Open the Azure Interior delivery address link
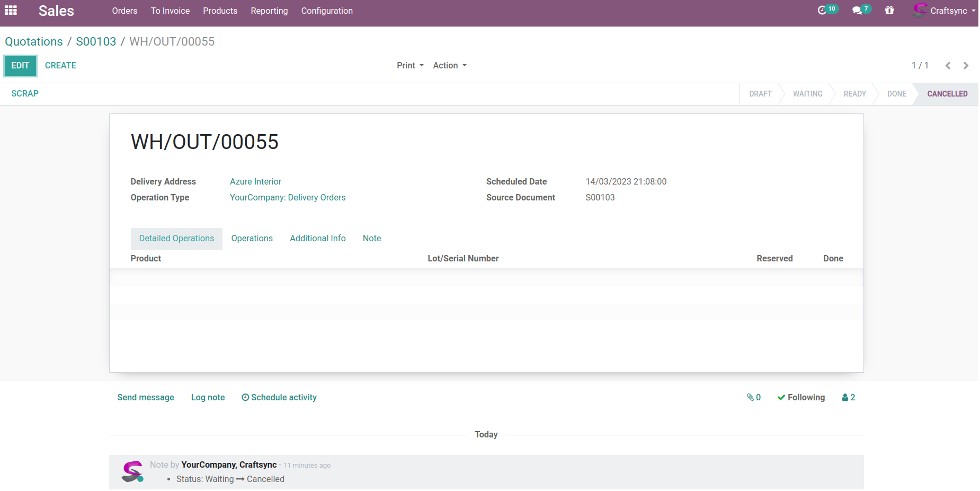 (x=255, y=182)
